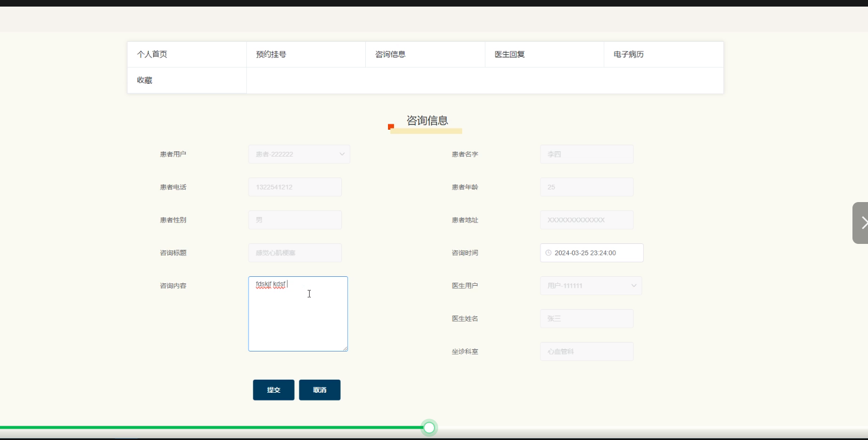Click the textarea resize grip corner
Viewport: 868px width, 440px height.
(344, 348)
